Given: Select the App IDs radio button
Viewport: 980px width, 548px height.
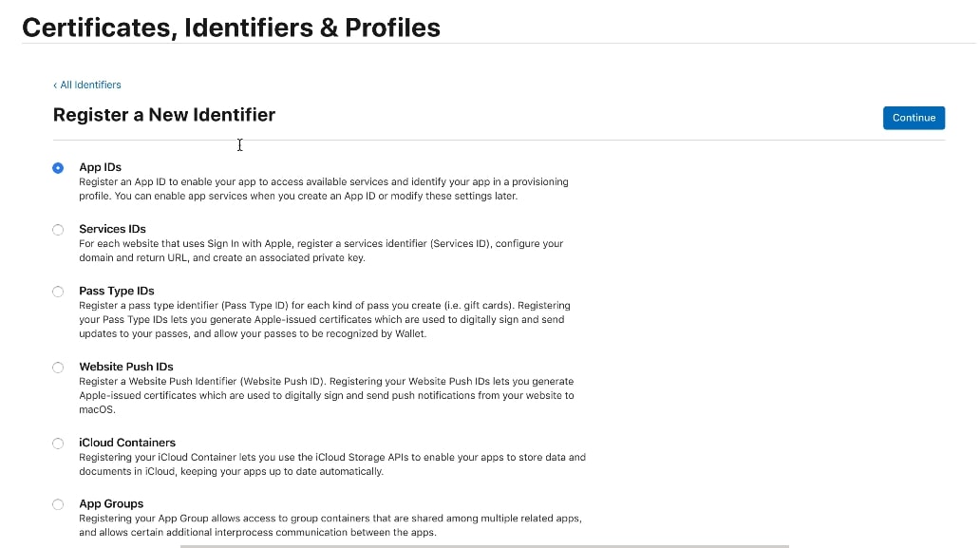Looking at the screenshot, I should (58, 168).
